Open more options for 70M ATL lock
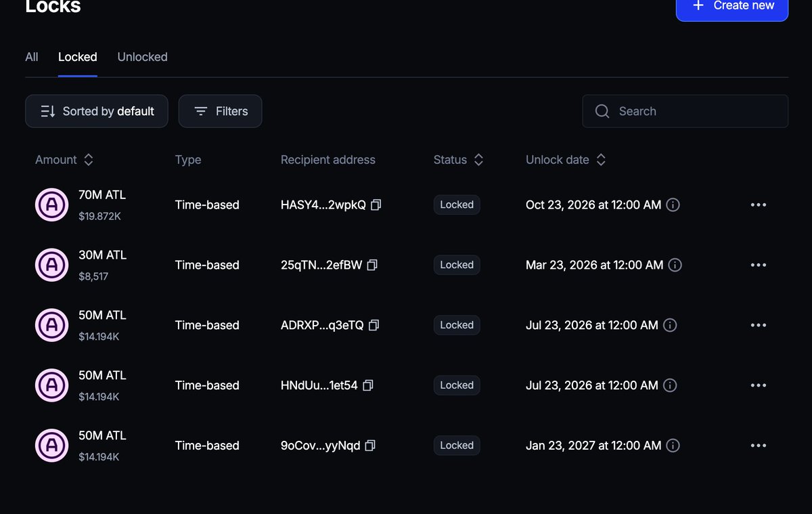This screenshot has height=514, width=812. [759, 205]
